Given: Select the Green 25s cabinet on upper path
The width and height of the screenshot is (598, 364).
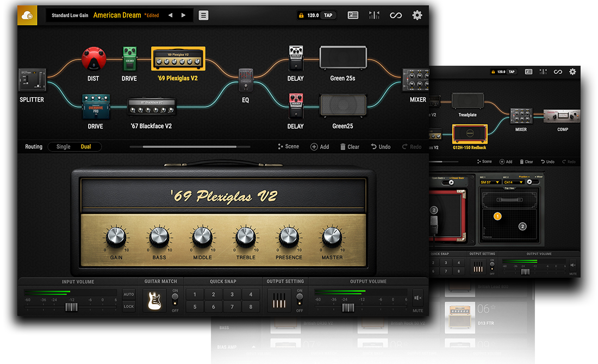Looking at the screenshot, I should pos(343,57).
